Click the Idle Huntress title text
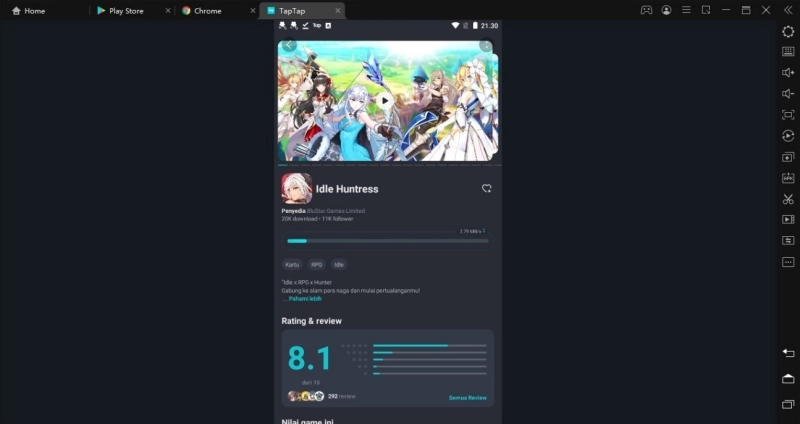The width and height of the screenshot is (800, 424). [347, 189]
